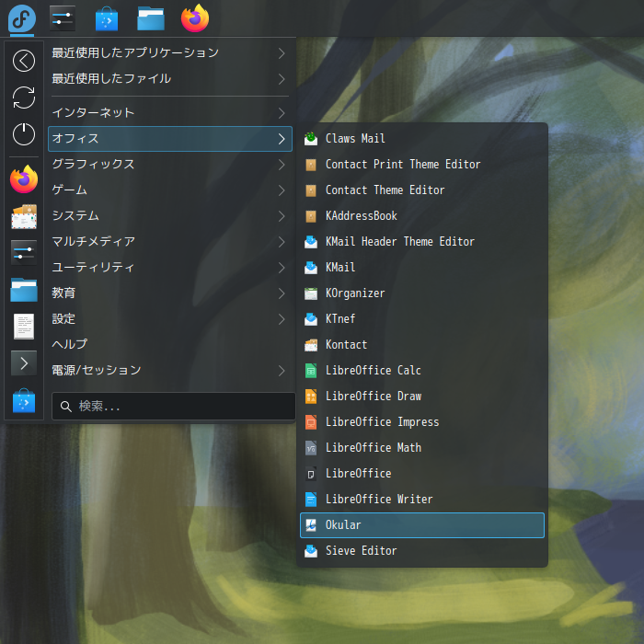Image resolution: width=644 pixels, height=644 pixels.
Task: Open System Settings from the top panel
Action: pos(63,18)
